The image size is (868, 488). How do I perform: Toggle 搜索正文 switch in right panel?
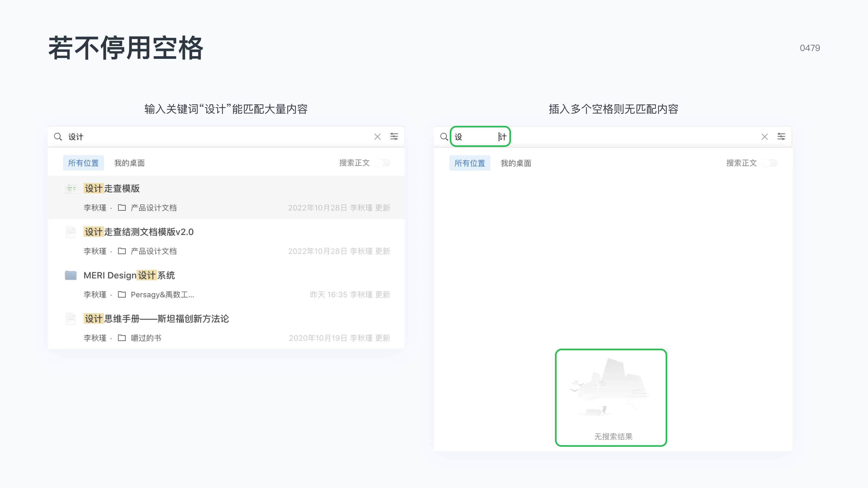coord(770,163)
